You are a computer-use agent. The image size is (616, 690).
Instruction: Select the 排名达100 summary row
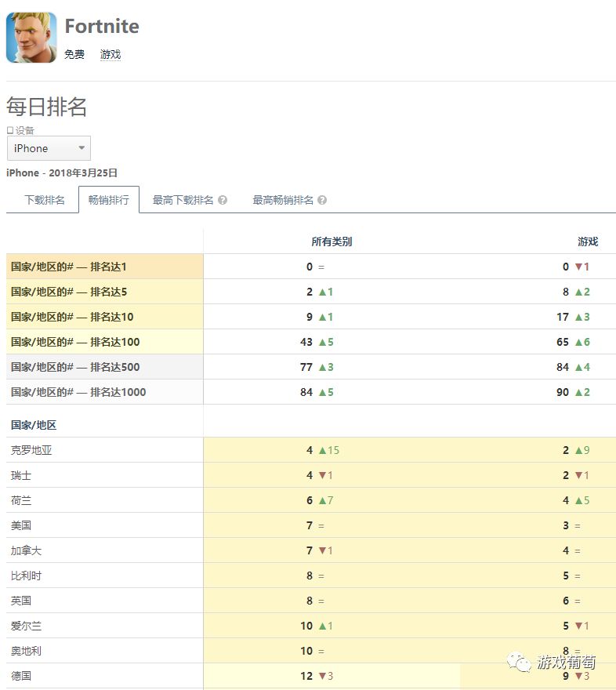pos(311,342)
